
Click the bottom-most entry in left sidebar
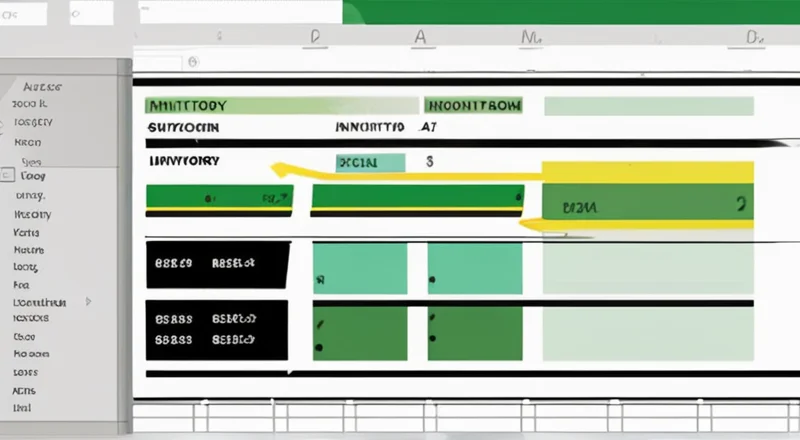click(x=22, y=408)
